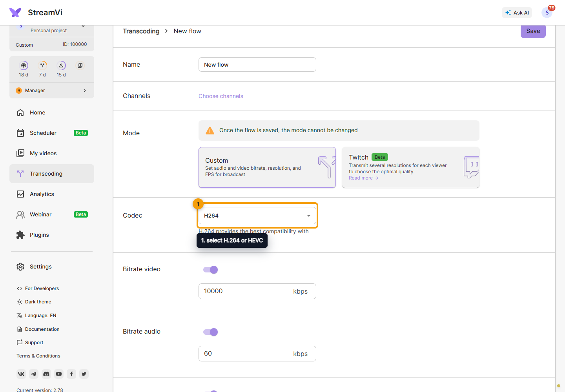Open the Twitter social link
Image resolution: width=565 pixels, height=392 pixels.
click(84, 374)
